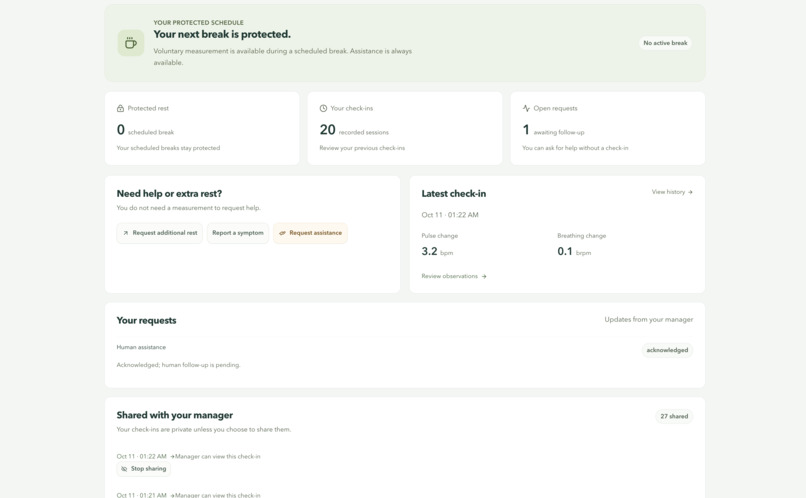Click the arrow next to Review observations
The image size is (806, 498).
[x=484, y=276]
